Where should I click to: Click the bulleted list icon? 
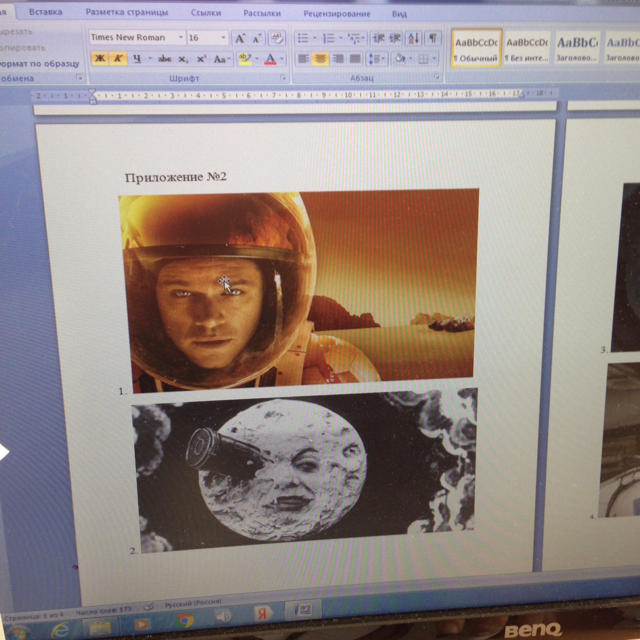(303, 38)
